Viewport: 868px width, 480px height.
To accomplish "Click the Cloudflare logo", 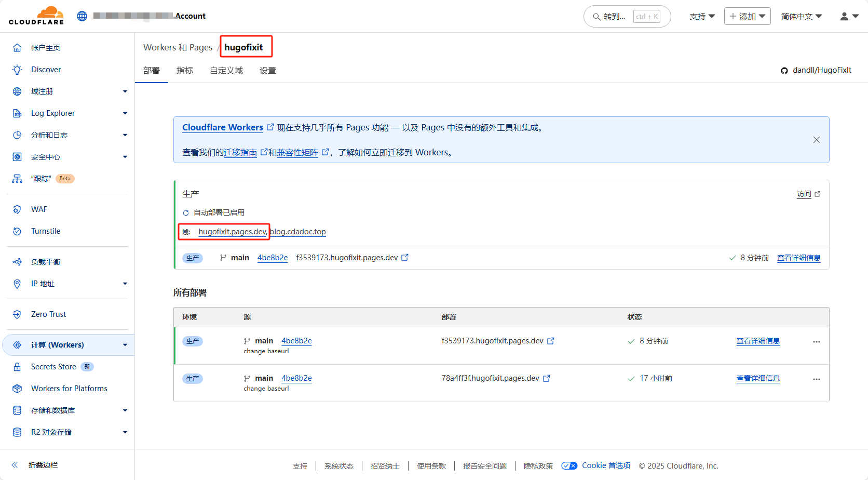I will click(36, 16).
